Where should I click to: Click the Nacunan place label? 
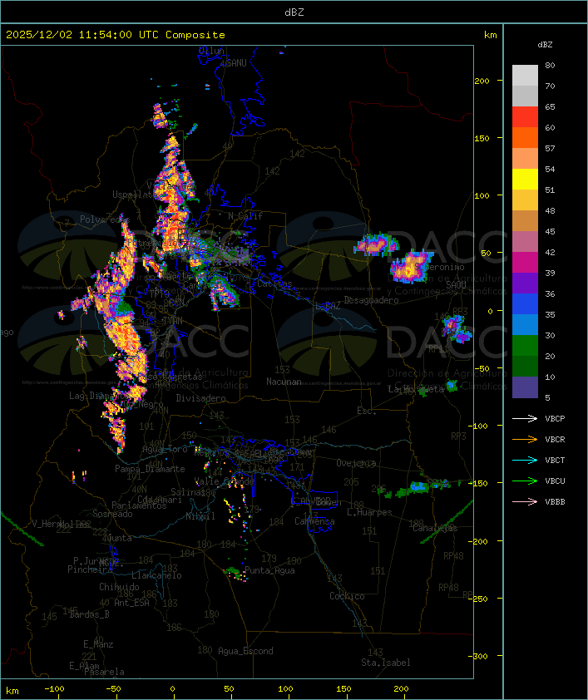(x=284, y=382)
